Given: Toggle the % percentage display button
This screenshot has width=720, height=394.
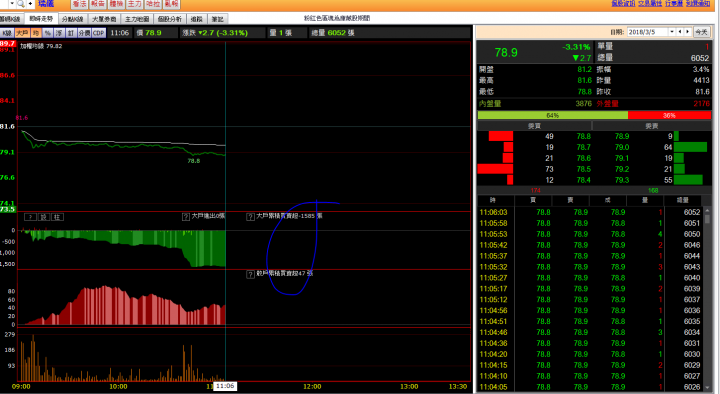Looking at the screenshot, I should tap(48, 33).
